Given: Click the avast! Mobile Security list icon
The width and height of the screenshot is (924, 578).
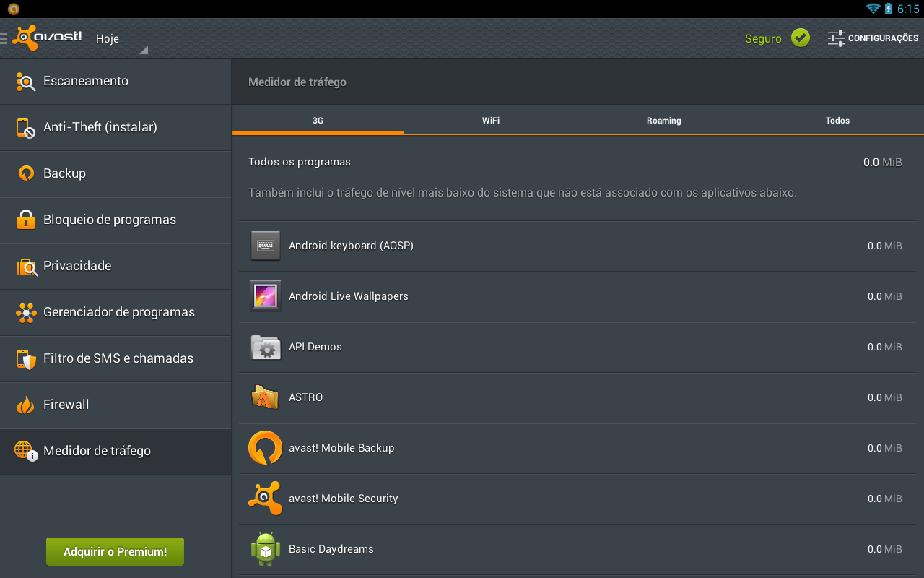Looking at the screenshot, I should point(265,498).
